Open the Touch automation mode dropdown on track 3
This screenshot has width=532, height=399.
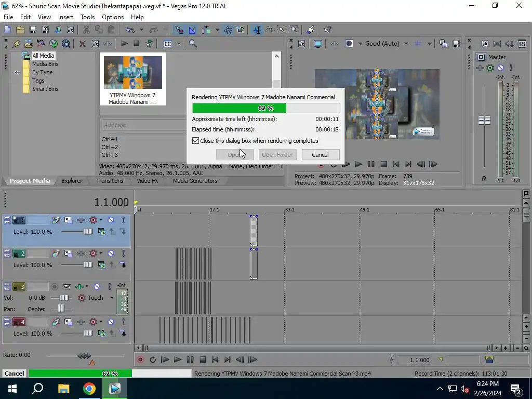tap(112, 298)
